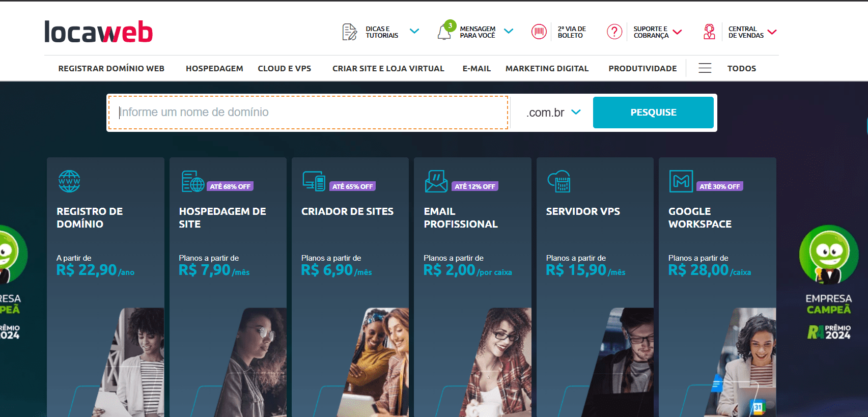Open Criar Site e Loja Virtual menu
868x417 pixels.
(x=388, y=68)
